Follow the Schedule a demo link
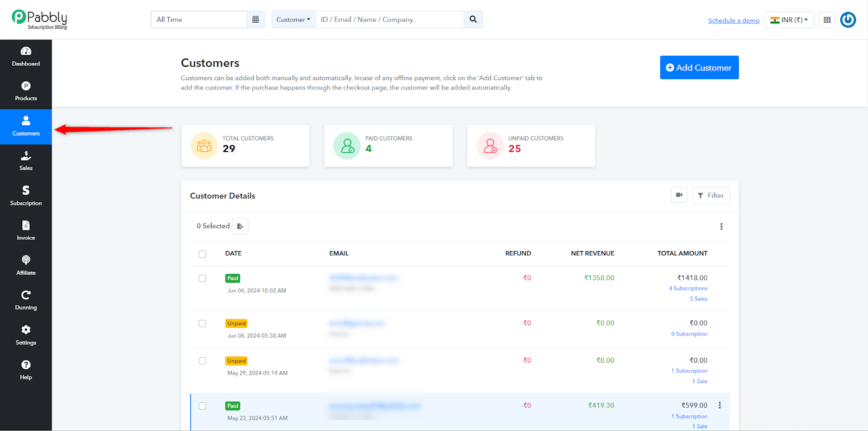 [733, 21]
